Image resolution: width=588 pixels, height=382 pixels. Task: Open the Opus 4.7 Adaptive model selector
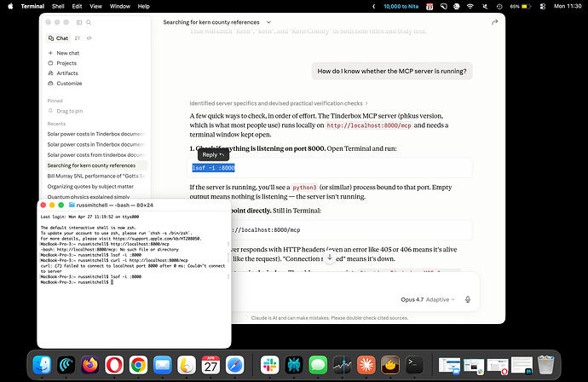coord(428,299)
